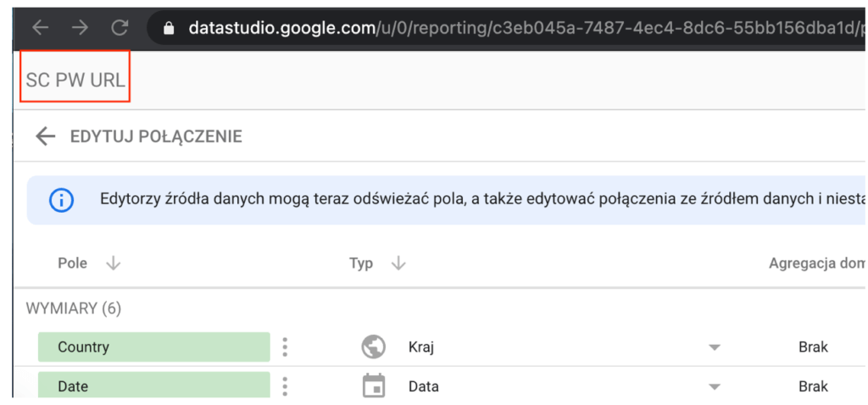Image resolution: width=868 pixels, height=405 pixels.
Task: Click the padlock site security icon
Action: [x=169, y=28]
